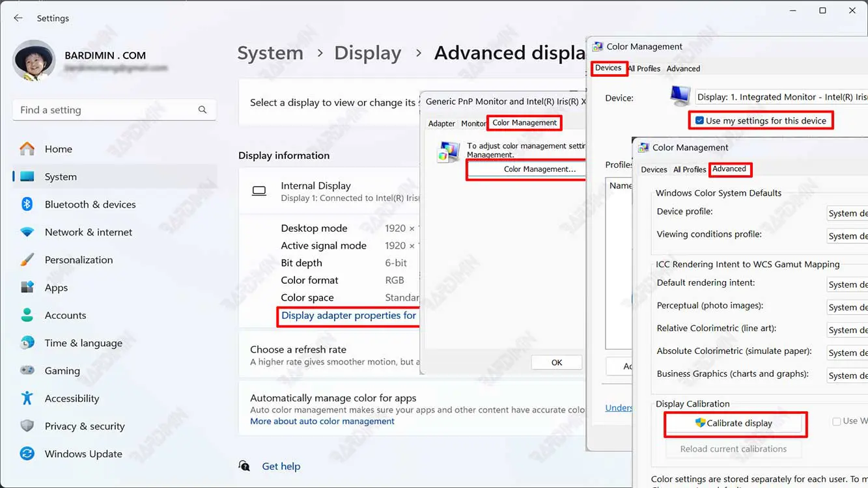Open More about auto color management link

tap(322, 421)
